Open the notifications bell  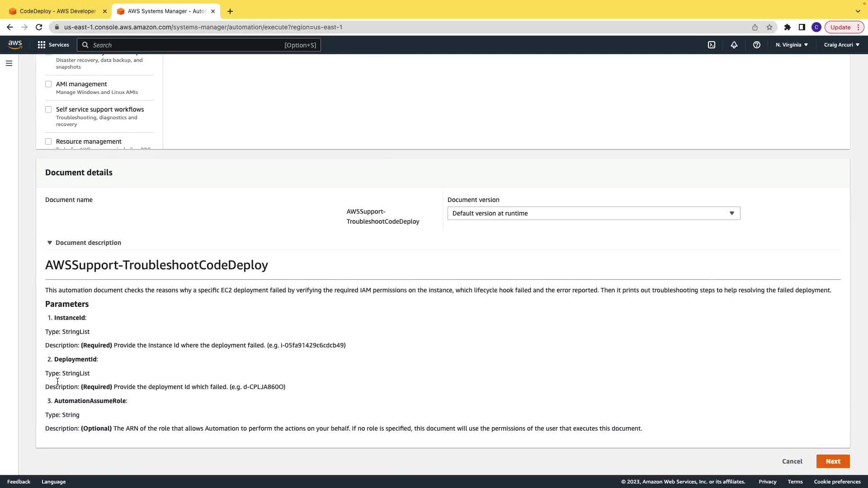point(734,45)
